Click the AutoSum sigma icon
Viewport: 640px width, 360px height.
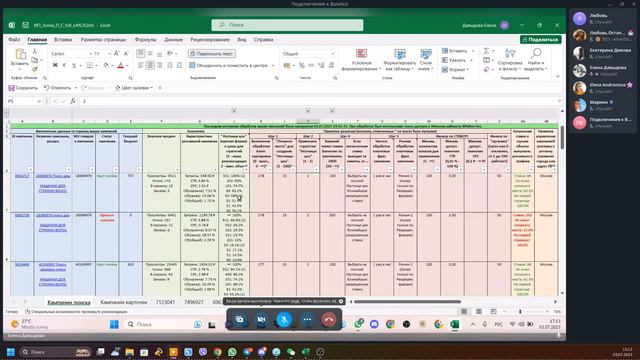click(486, 51)
